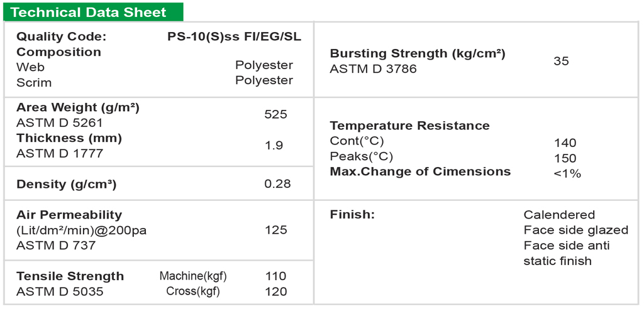Select the thickness value 1.9
The width and height of the screenshot is (644, 314).
click(274, 145)
